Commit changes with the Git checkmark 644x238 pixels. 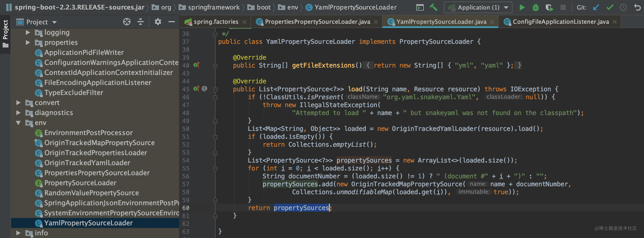(610, 7)
